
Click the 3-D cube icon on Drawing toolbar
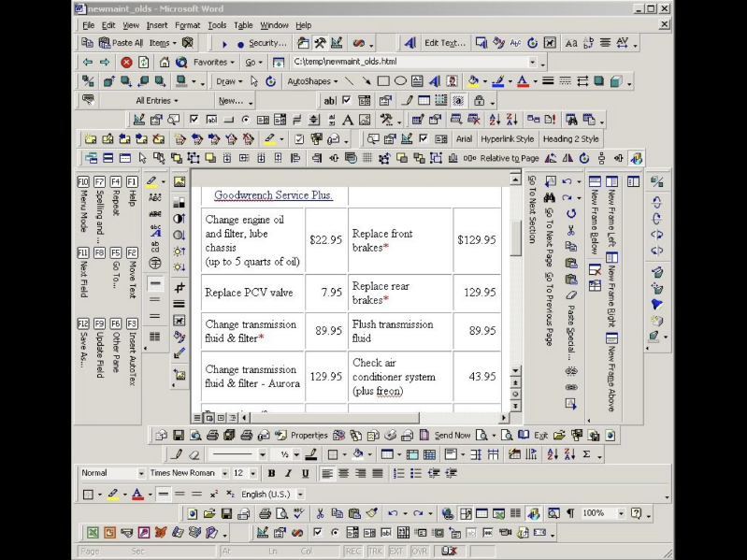pyautogui.click(x=616, y=81)
